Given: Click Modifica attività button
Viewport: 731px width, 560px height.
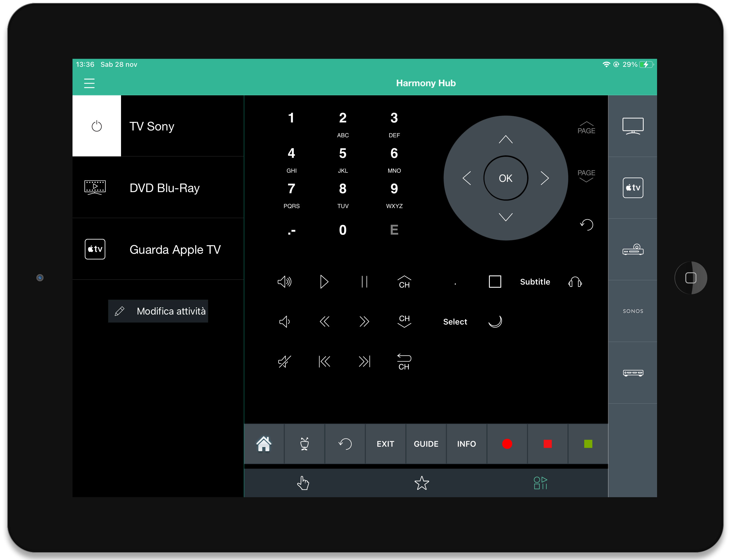Looking at the screenshot, I should [158, 311].
